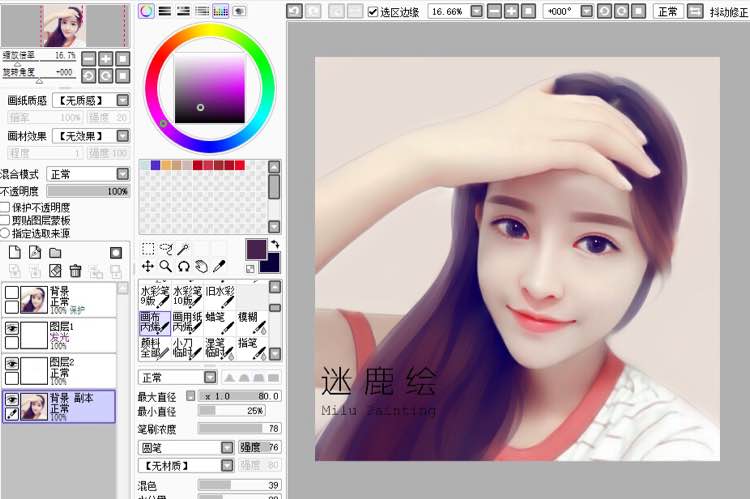Switch to color wheel panel icon
Image resolution: width=750 pixels, height=499 pixels.
[x=147, y=11]
